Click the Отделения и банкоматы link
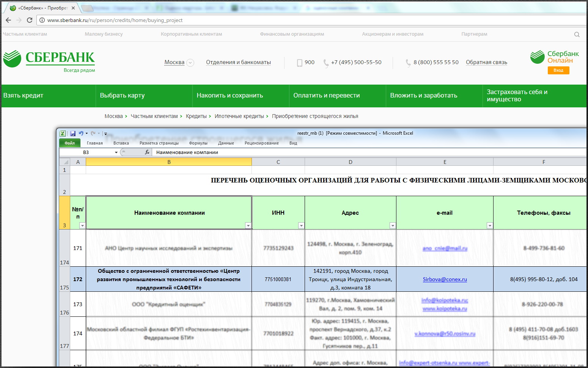Screen dimensions: 588x368 pyautogui.click(x=238, y=62)
